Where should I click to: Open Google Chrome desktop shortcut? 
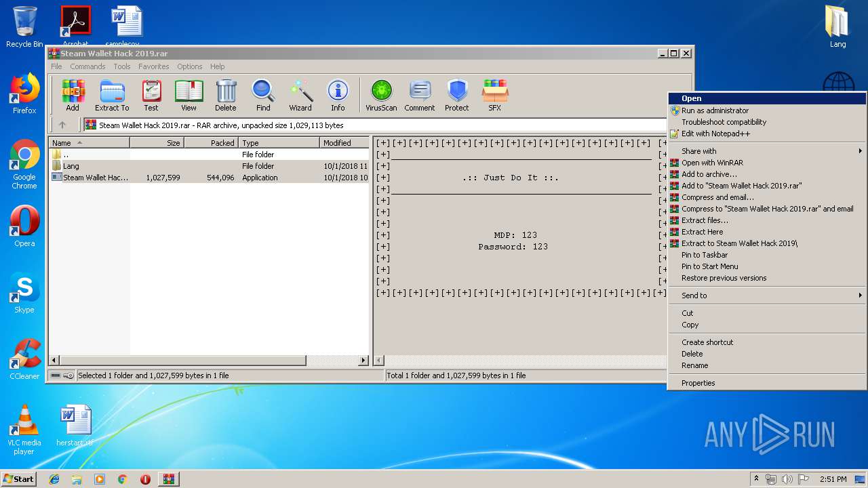(x=24, y=165)
